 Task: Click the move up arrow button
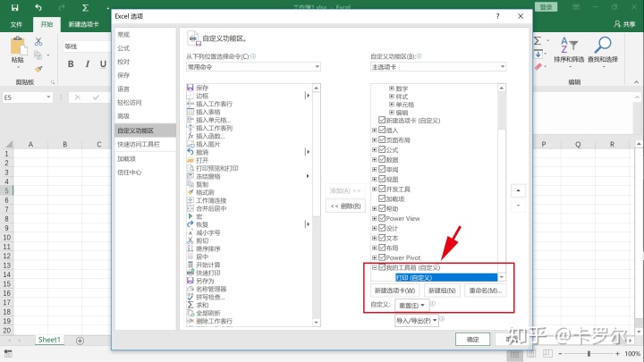click(x=518, y=191)
